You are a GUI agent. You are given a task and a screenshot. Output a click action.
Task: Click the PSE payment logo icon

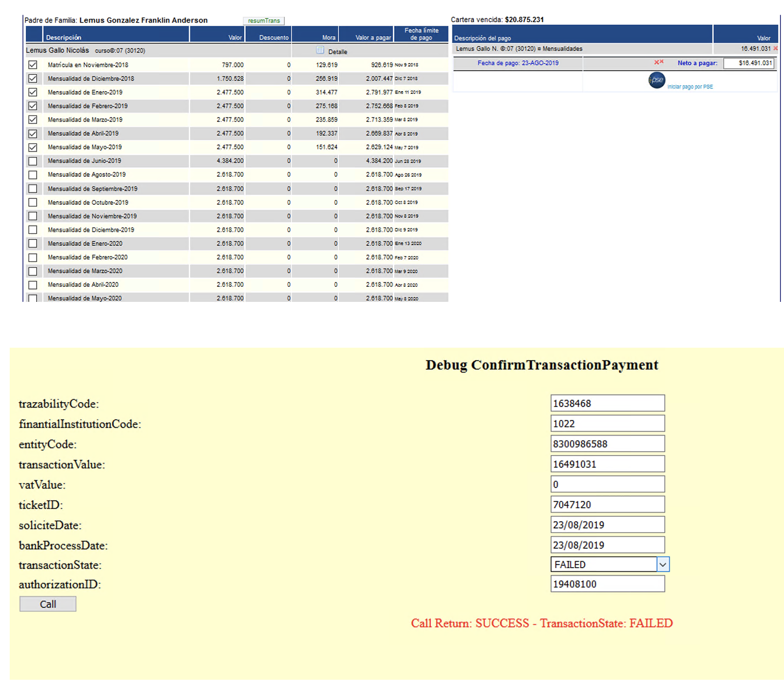click(x=656, y=80)
